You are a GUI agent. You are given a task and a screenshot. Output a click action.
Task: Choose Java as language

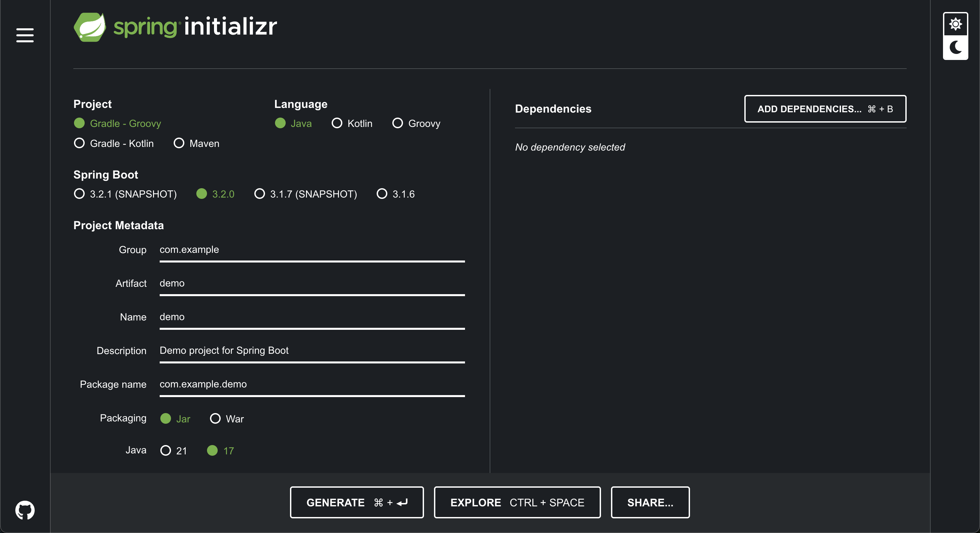click(293, 123)
